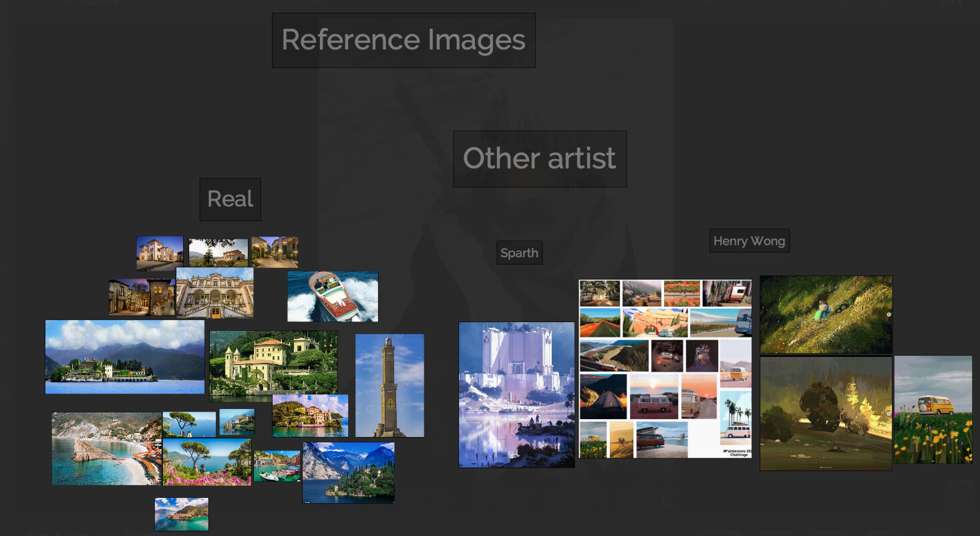Select the "Reference Images" title label
The image size is (980, 536).
tap(403, 39)
